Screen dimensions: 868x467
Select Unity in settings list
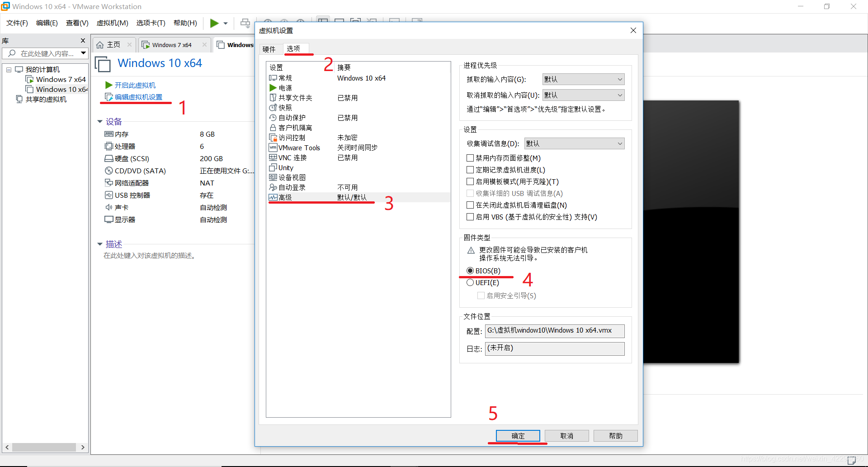(359, 167)
